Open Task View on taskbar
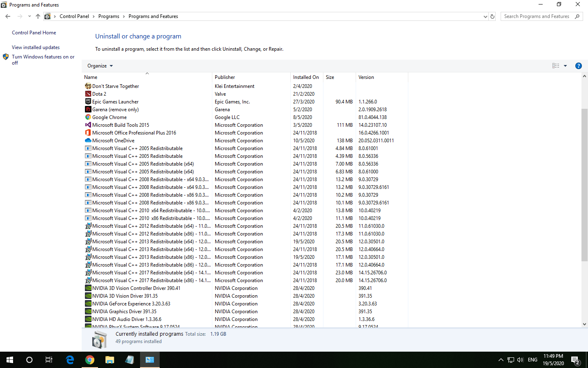Viewport: 588px width, 368px height. coord(49,360)
